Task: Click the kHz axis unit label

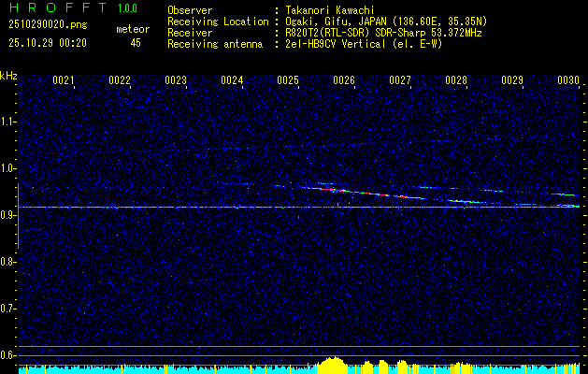Action: pos(8,76)
